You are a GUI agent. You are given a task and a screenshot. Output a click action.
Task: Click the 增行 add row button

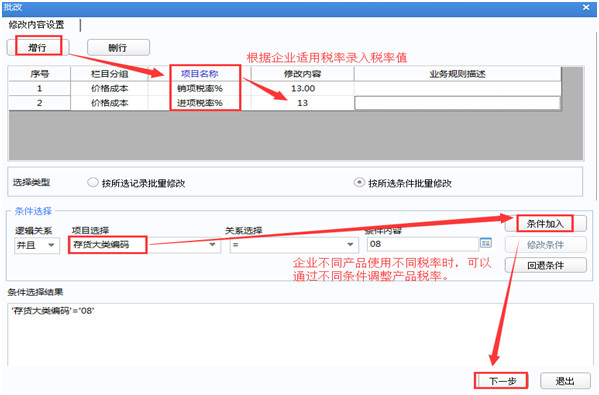pos(38,47)
